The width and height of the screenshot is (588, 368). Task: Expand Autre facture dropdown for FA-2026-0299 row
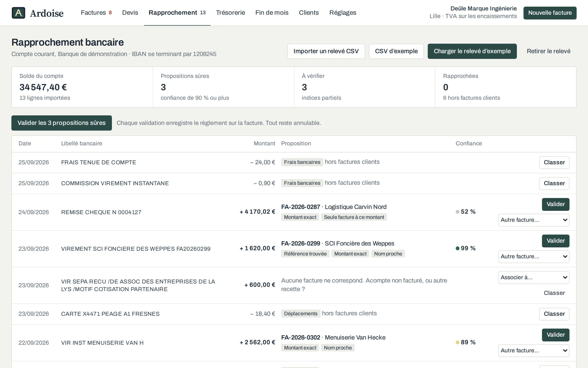click(534, 257)
